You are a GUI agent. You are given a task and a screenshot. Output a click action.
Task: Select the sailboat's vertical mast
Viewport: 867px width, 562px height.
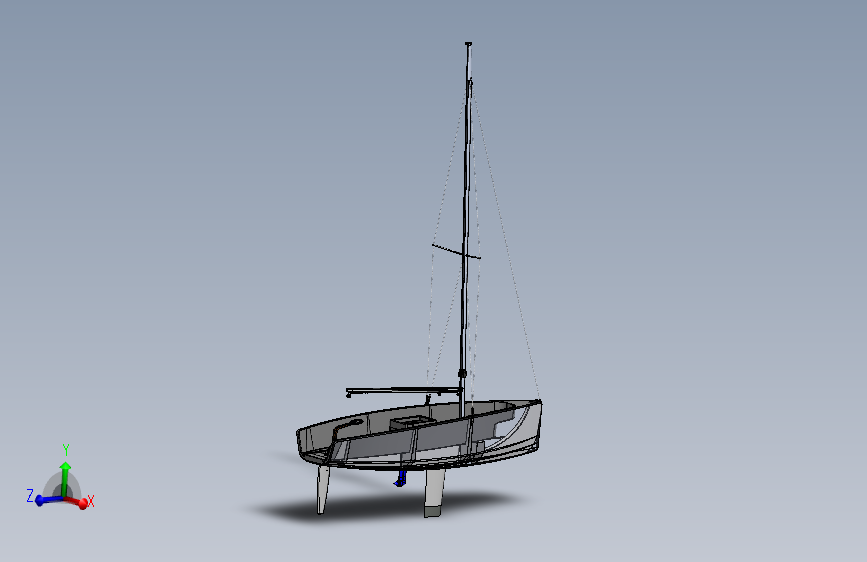pyautogui.click(x=466, y=232)
